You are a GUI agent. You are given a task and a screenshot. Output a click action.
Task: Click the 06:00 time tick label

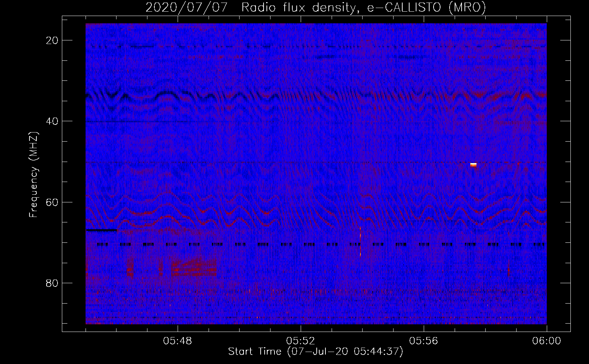[546, 341]
